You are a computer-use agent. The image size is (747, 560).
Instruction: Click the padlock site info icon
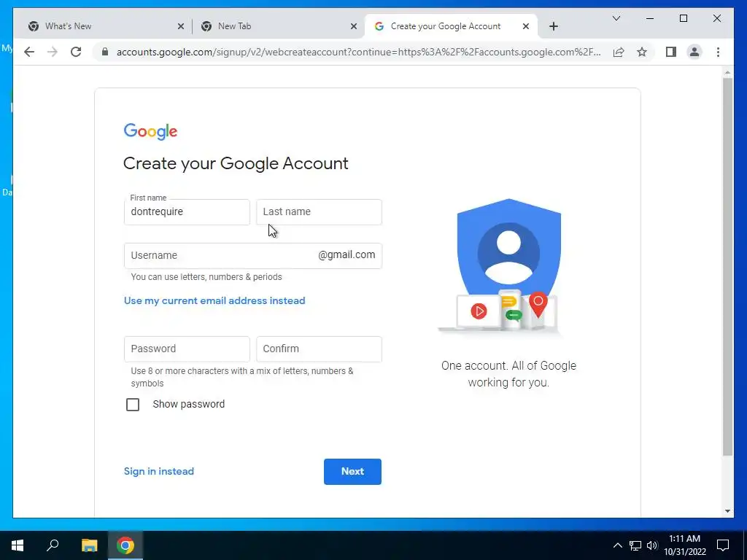point(105,52)
